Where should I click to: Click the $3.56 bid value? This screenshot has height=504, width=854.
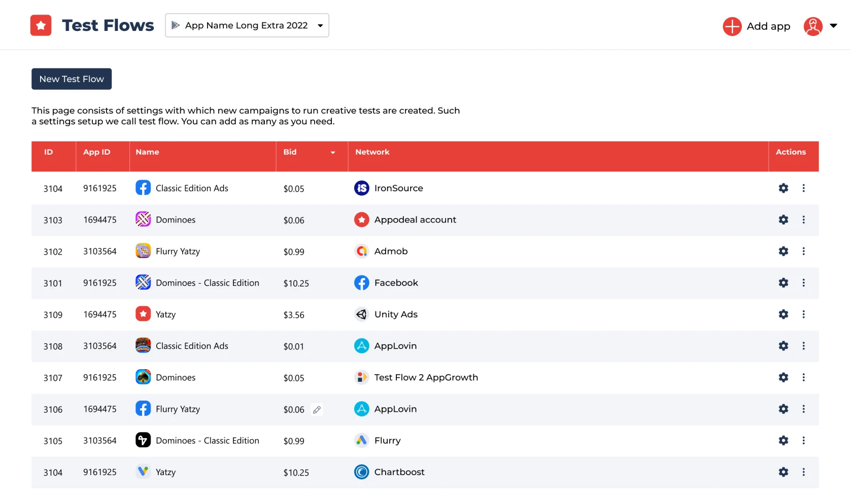click(294, 315)
